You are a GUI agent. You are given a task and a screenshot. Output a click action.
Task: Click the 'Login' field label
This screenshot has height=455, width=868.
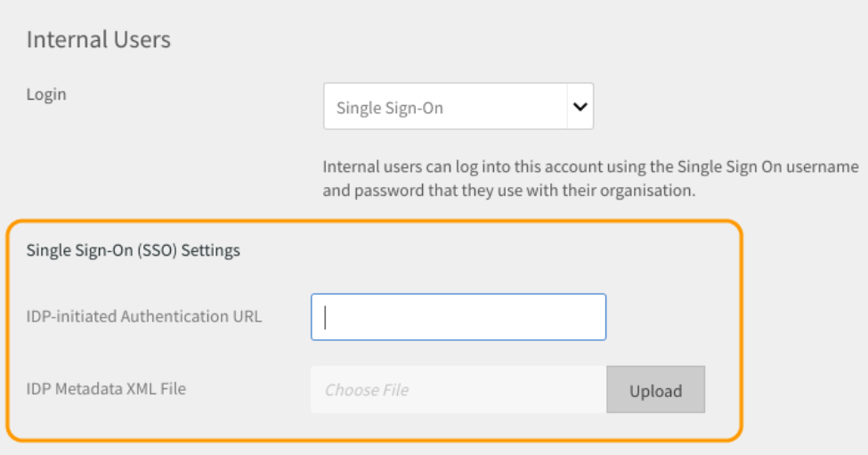[46, 94]
